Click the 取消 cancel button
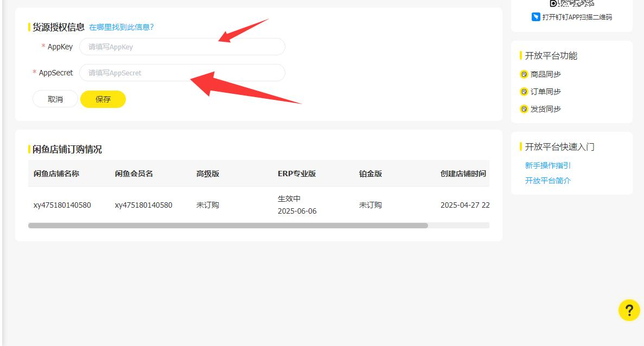The image size is (644, 346). [55, 99]
